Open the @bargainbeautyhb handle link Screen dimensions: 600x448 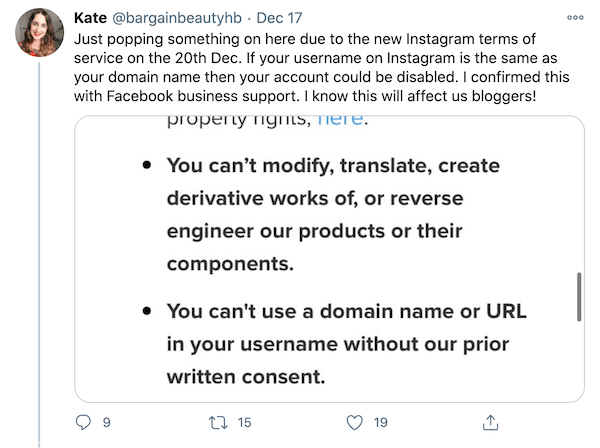tap(177, 18)
